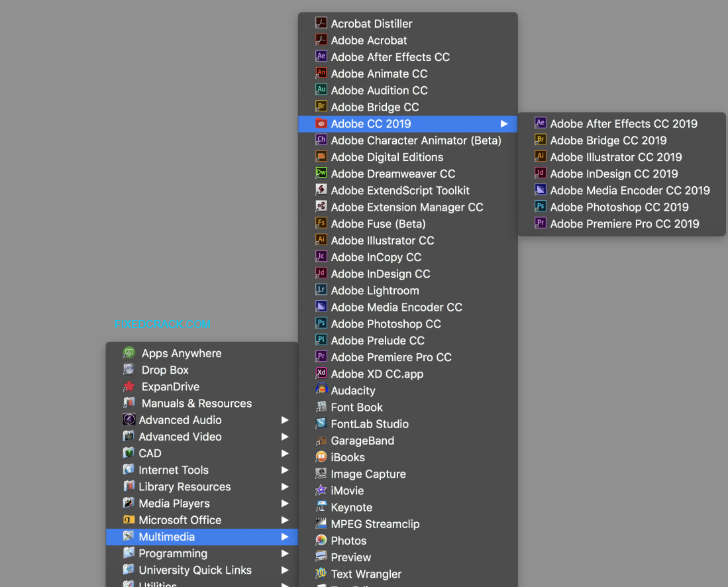Click the Ps icon for Photoshop CC 2019

540,206
